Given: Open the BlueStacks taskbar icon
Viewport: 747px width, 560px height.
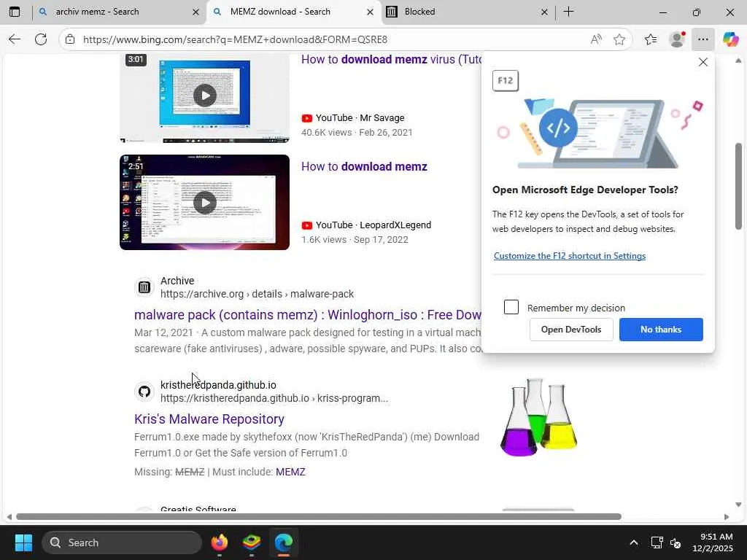Looking at the screenshot, I should pyautogui.click(x=252, y=542).
